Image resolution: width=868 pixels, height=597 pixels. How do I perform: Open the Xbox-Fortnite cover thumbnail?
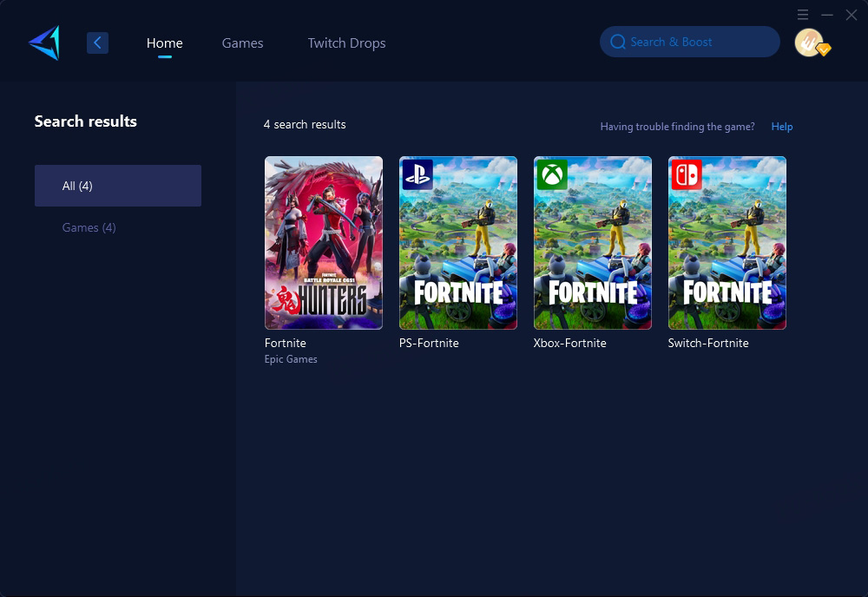pos(592,243)
